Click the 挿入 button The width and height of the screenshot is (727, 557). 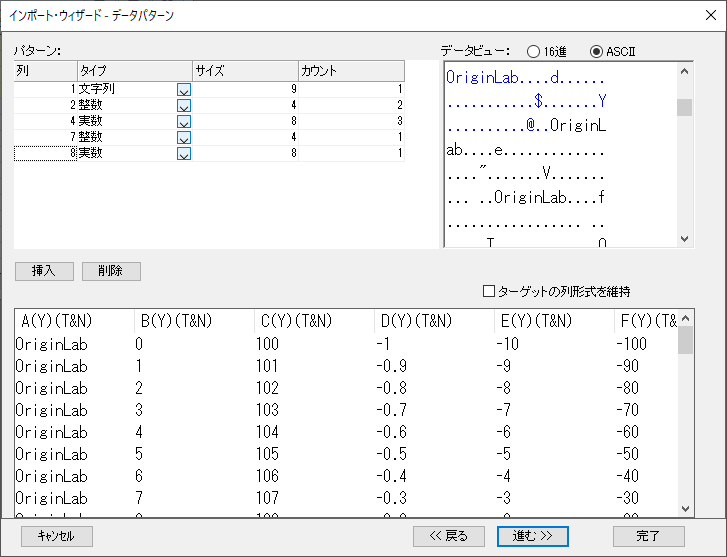point(43,271)
